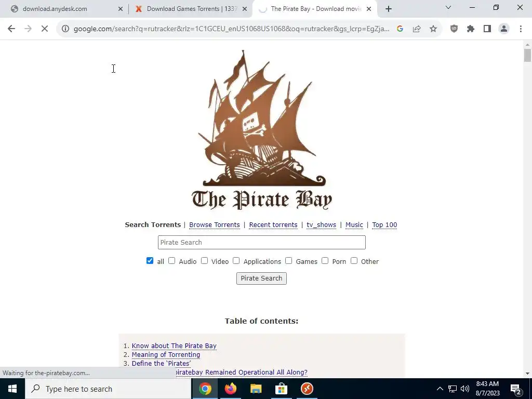532x399 pixels.
Task: Bookmark this tab with the star
Action: (433, 29)
